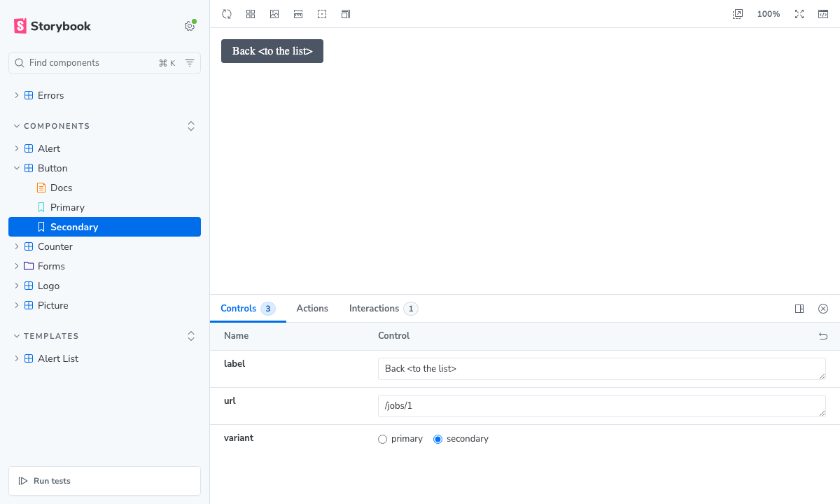Switch to the Controls tab
The image size is (840, 504).
(x=248, y=309)
